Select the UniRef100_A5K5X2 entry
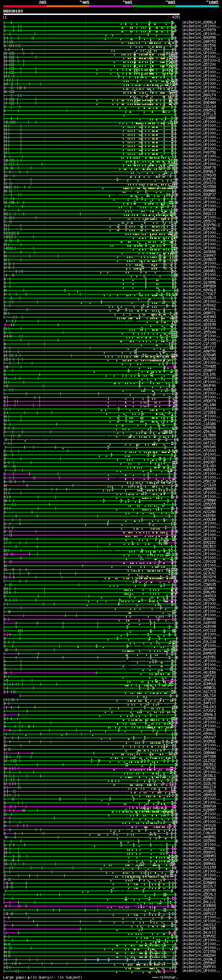Image resolution: width=222 pixels, height=980 pixels. click(199, 110)
